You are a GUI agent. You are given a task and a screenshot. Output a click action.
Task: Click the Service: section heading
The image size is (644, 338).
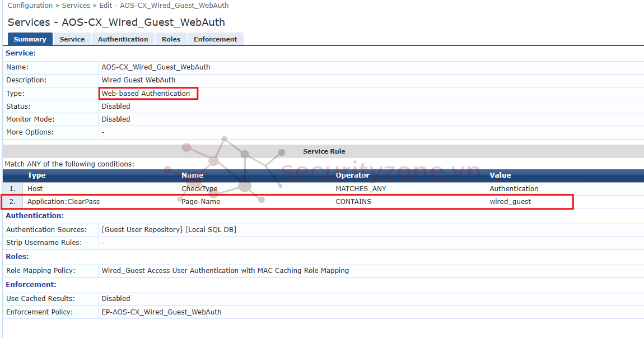(21, 53)
